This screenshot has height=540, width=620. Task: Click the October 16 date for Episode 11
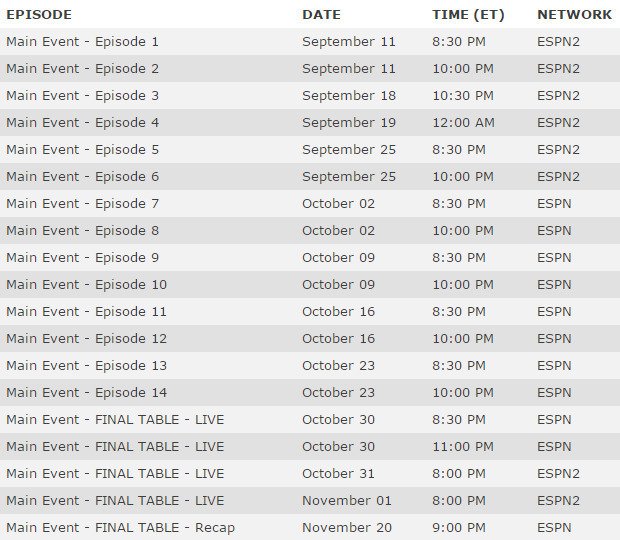(338, 312)
